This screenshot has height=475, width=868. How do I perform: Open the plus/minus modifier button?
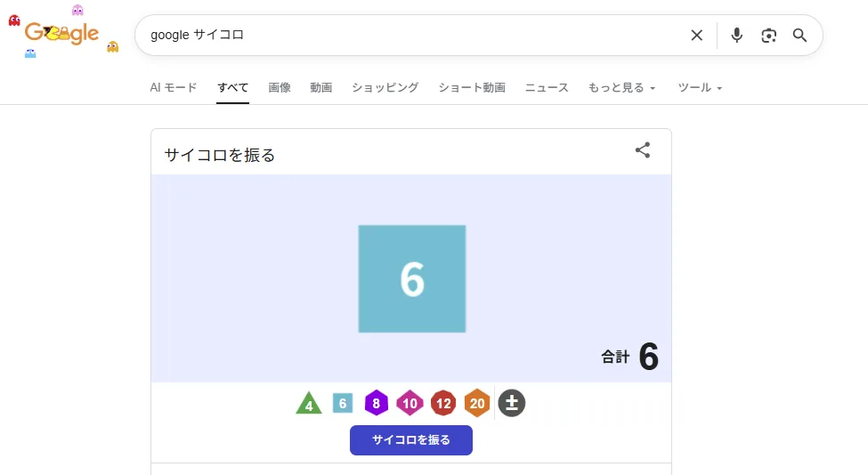pos(512,403)
